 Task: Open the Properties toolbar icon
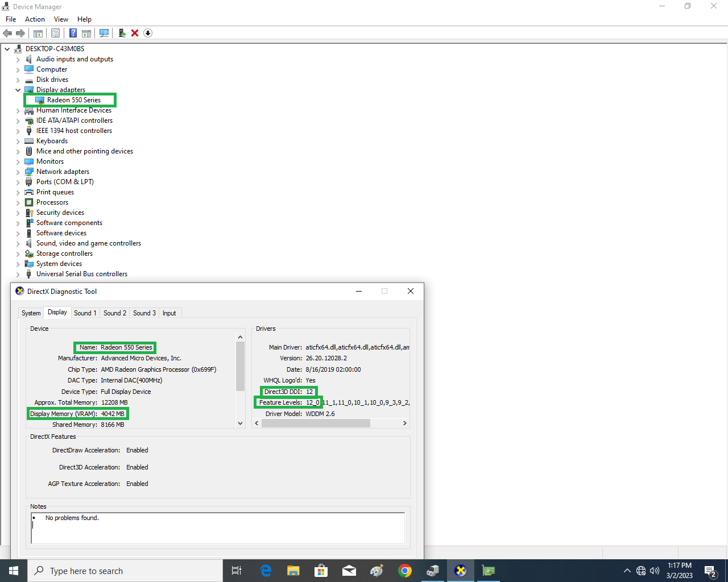(x=55, y=33)
